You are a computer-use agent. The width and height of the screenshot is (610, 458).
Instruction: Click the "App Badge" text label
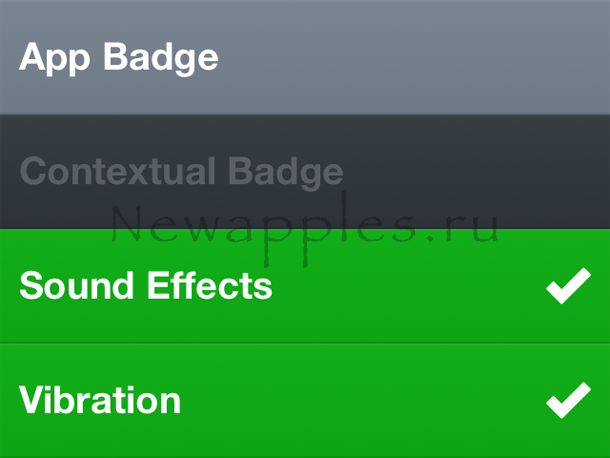point(118,57)
